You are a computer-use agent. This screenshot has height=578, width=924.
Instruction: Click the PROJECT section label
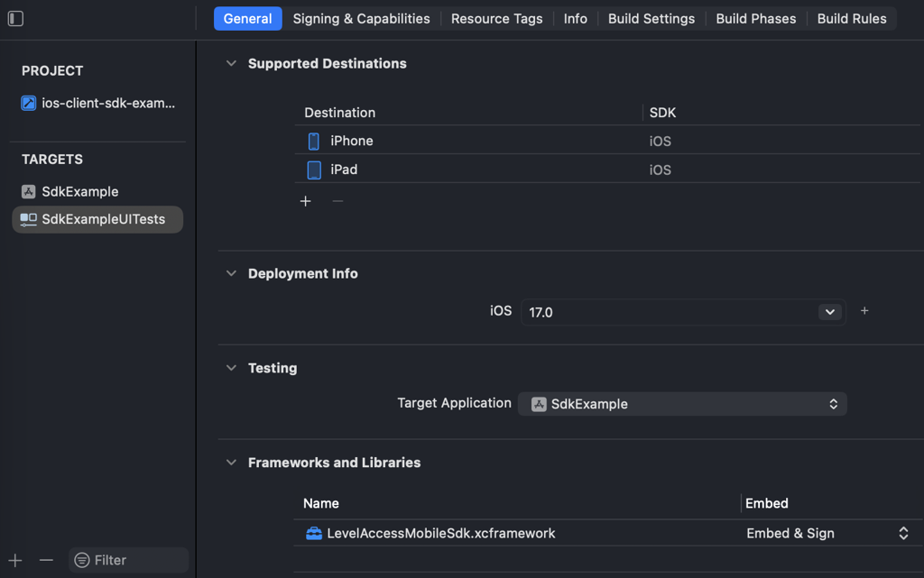coord(52,70)
